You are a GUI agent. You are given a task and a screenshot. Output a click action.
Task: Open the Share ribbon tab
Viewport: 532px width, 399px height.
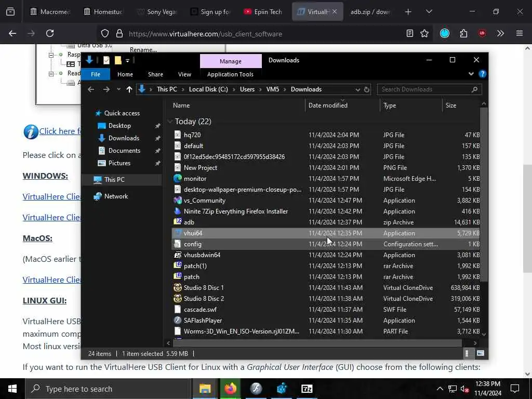(155, 74)
